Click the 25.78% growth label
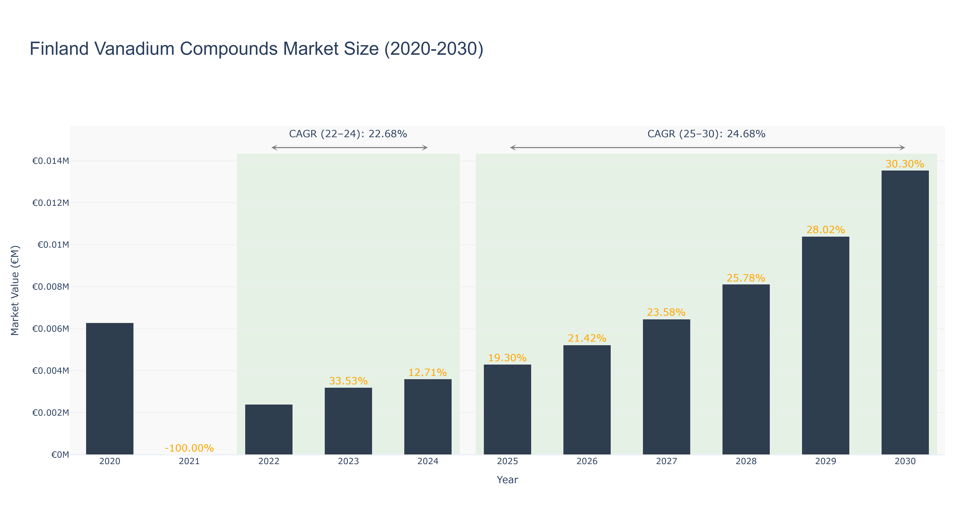980x525 pixels. 746,278
